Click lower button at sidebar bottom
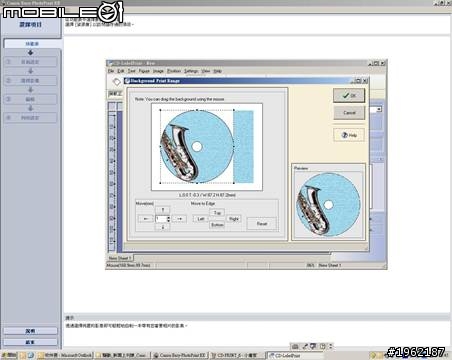 pos(30,342)
